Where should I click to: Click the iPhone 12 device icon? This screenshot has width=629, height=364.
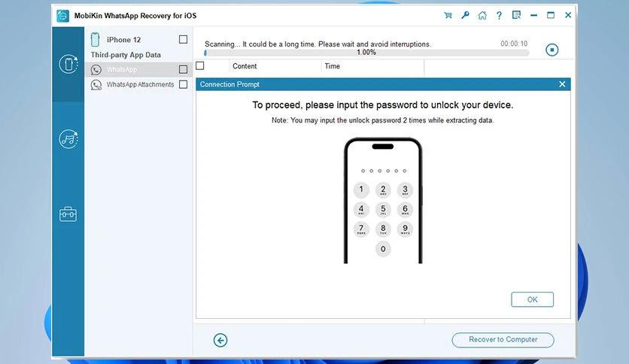click(95, 39)
